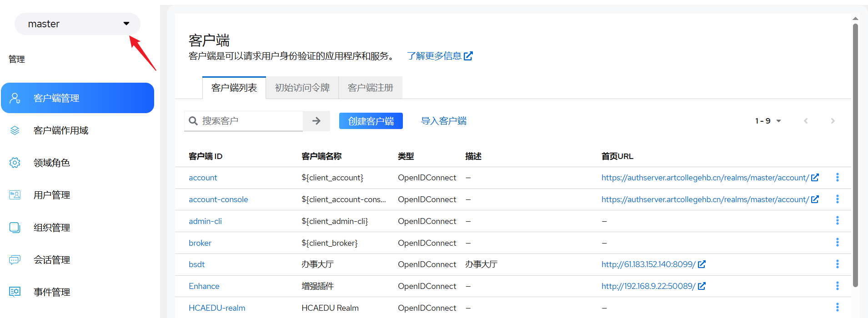Open kebab menu for admin-cli row

coord(837,221)
